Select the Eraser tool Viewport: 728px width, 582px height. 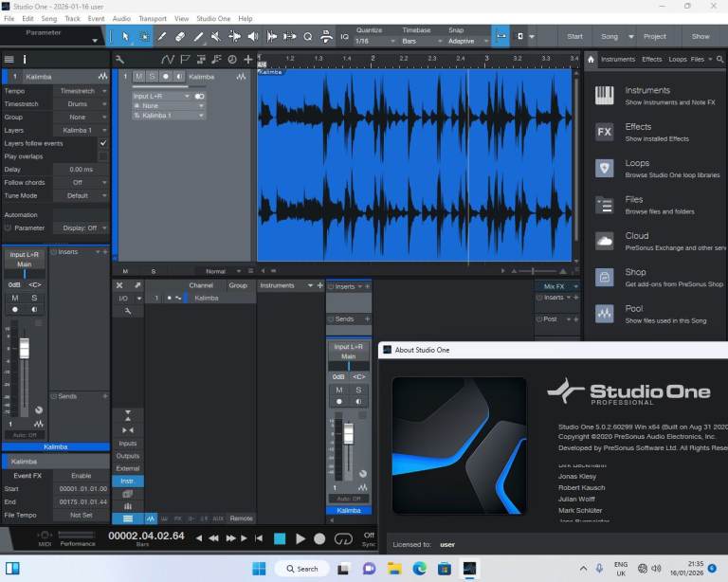(x=180, y=36)
